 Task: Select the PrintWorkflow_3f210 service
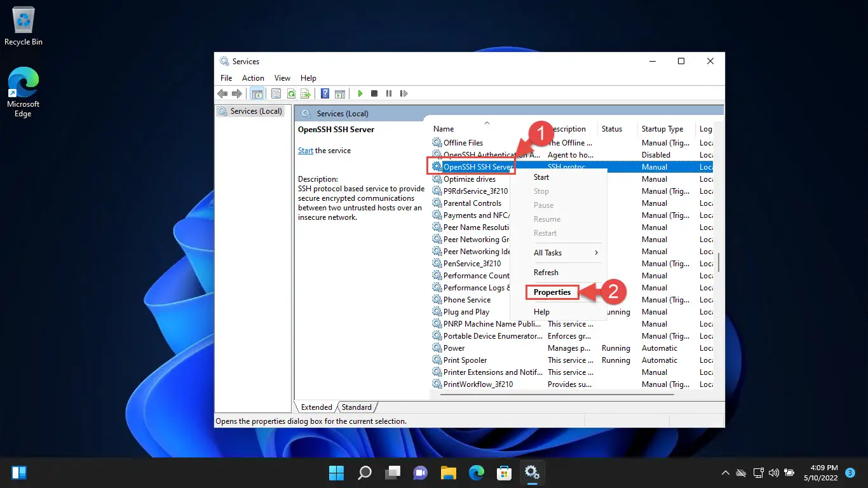[572, 384]
